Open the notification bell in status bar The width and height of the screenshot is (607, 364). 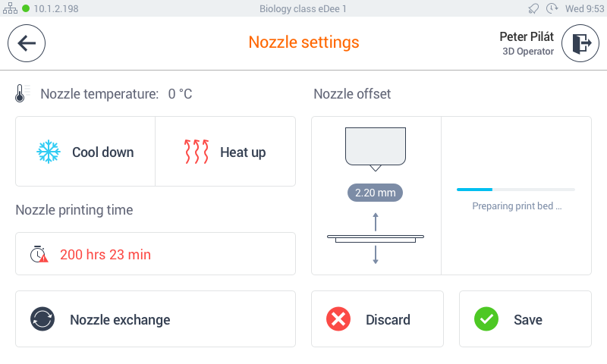tap(533, 8)
